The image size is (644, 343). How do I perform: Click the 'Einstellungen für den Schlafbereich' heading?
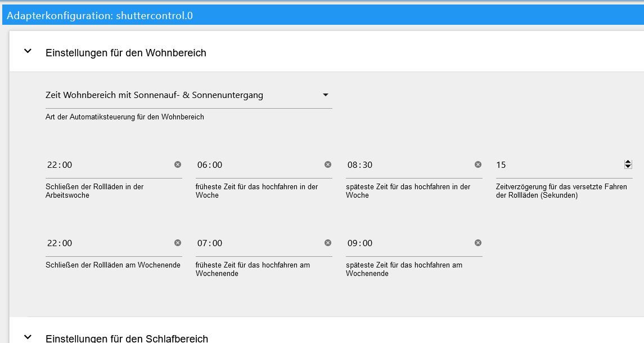click(x=127, y=338)
